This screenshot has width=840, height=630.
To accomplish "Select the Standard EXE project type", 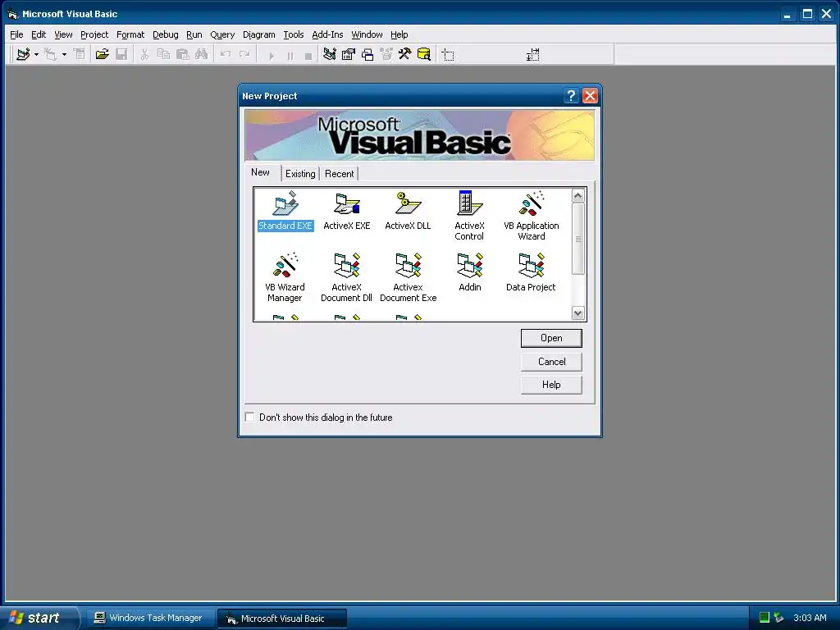I will click(x=285, y=211).
